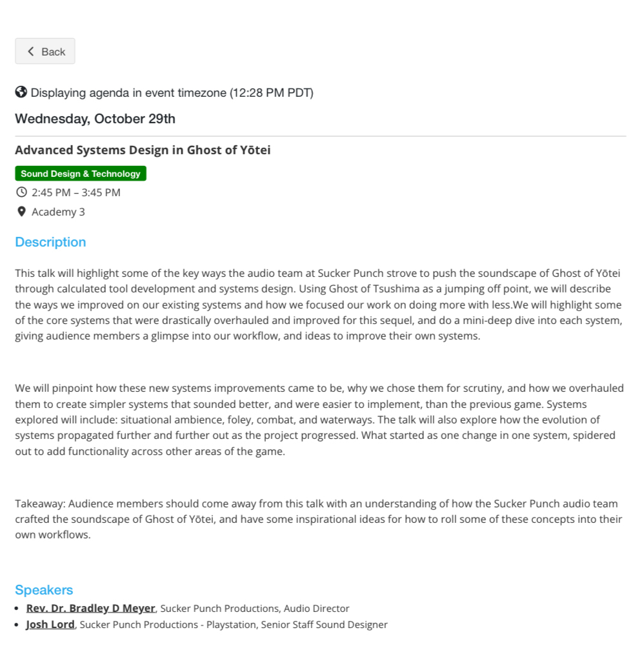Click "Audio Director" affiliation text

(321, 608)
